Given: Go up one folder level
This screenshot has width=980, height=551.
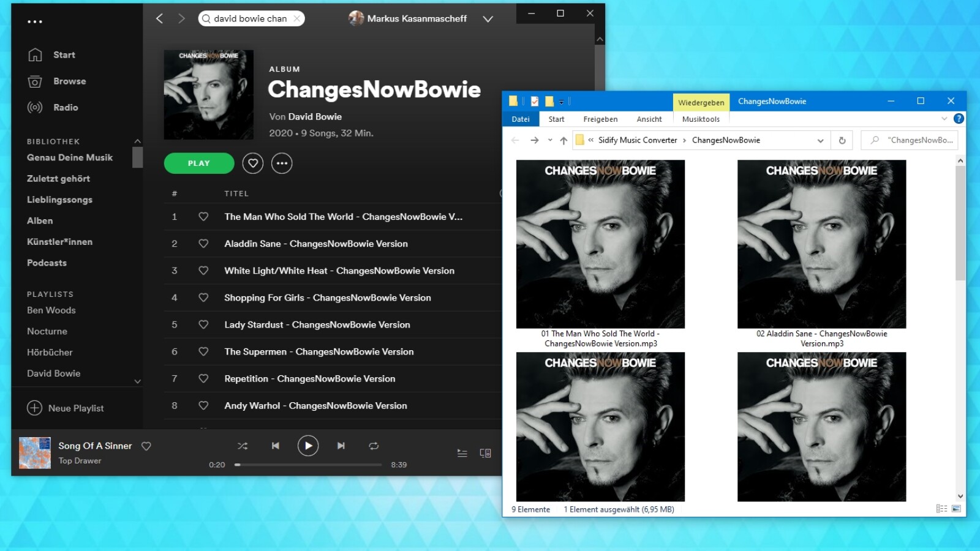Looking at the screenshot, I should pyautogui.click(x=563, y=140).
